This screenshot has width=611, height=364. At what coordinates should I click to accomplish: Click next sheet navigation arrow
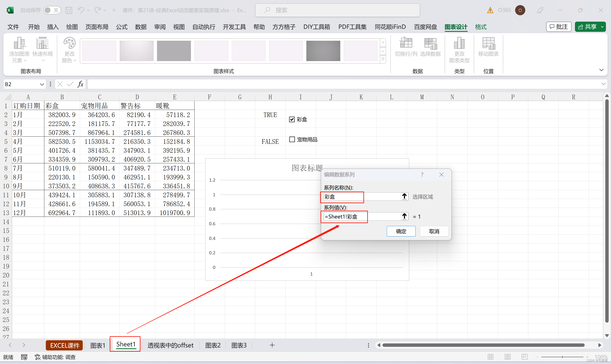click(x=24, y=345)
